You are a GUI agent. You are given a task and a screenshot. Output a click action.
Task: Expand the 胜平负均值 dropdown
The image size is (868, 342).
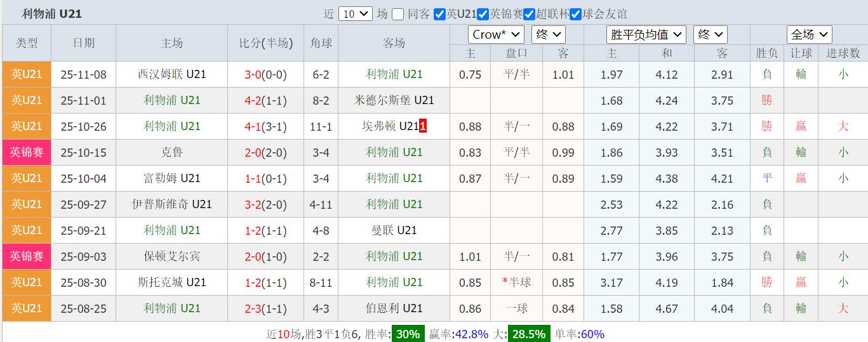[646, 35]
